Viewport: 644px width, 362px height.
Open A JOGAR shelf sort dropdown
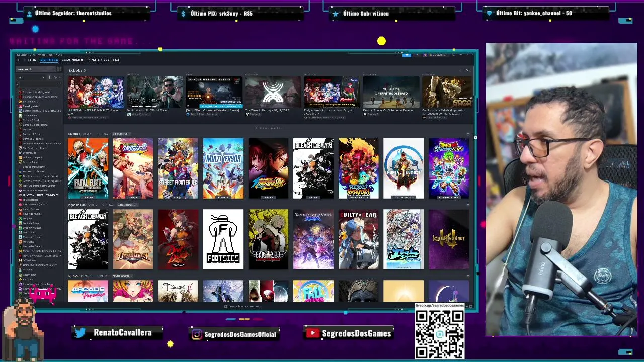tap(122, 276)
